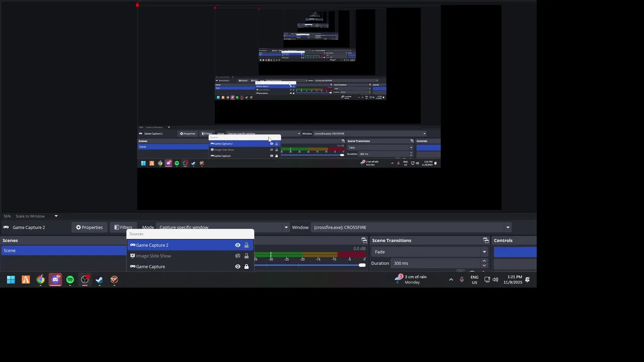This screenshot has height=362, width=644.
Task: Switch to Discord in the taskbar
Action: point(55,280)
